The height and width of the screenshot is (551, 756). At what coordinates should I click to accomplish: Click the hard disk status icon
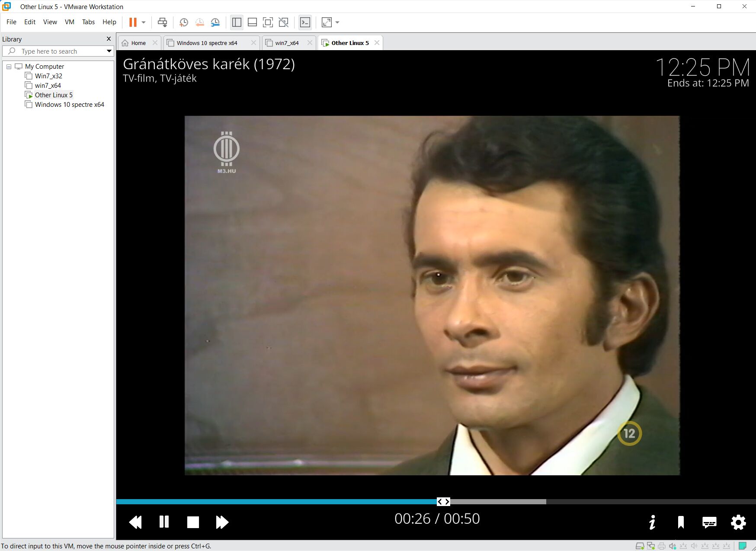coord(640,546)
